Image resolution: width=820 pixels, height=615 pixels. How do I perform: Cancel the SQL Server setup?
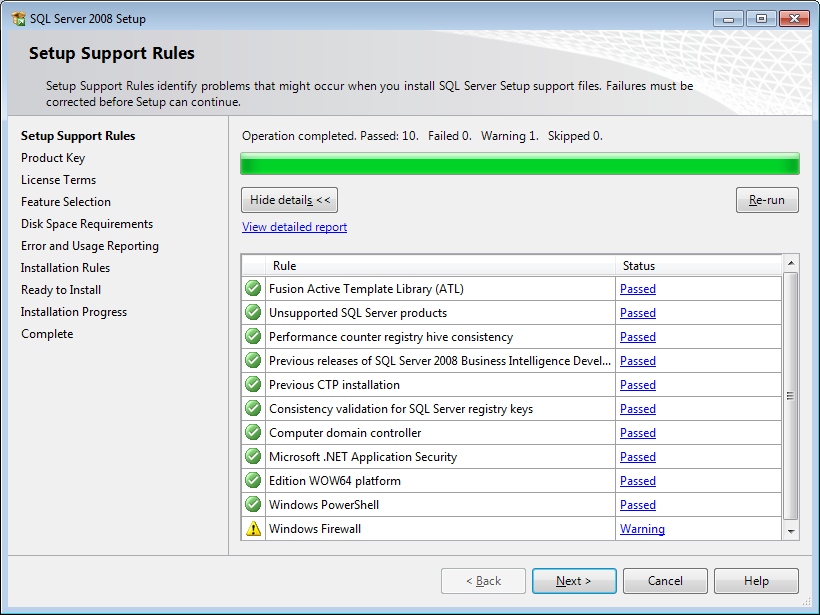click(665, 581)
